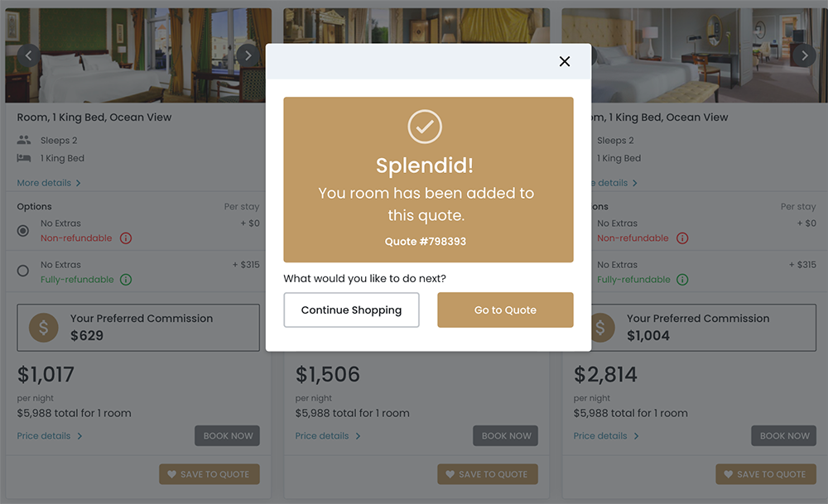Select Non-refundable radio option in first card
This screenshot has width=828, height=504.
[x=23, y=231]
